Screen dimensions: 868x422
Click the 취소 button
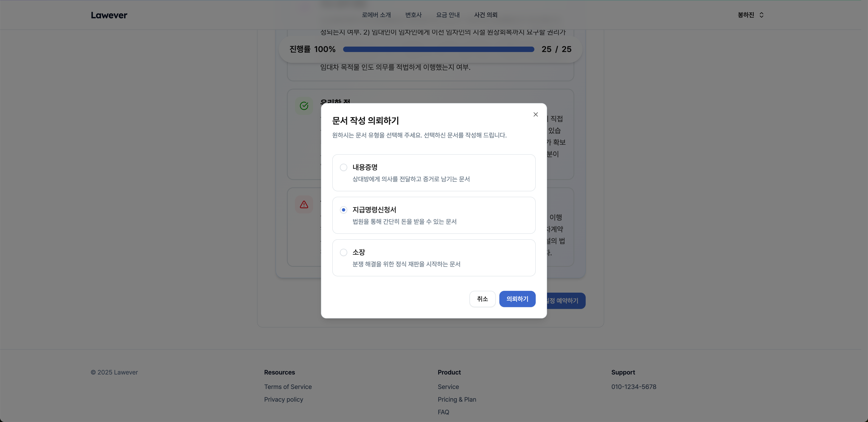pos(482,299)
